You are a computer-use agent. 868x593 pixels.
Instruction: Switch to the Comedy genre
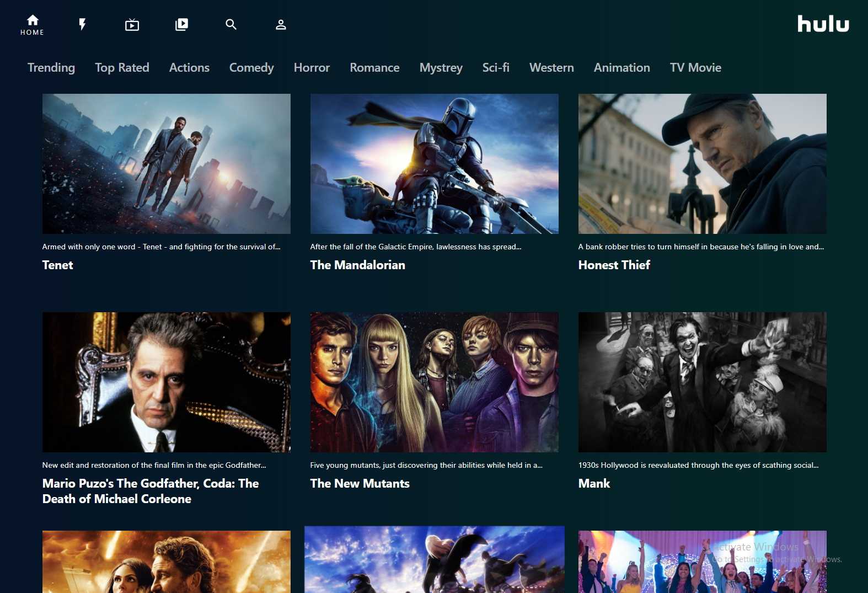pos(251,68)
